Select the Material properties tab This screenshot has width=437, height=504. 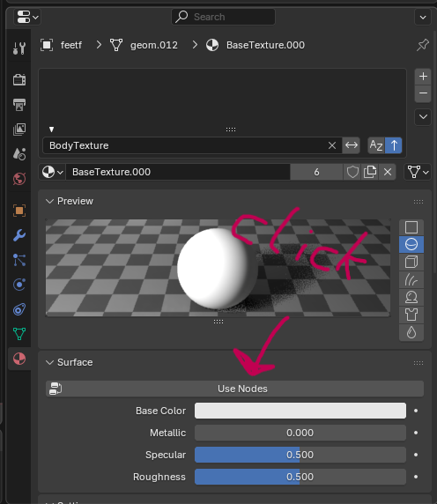[x=19, y=359]
